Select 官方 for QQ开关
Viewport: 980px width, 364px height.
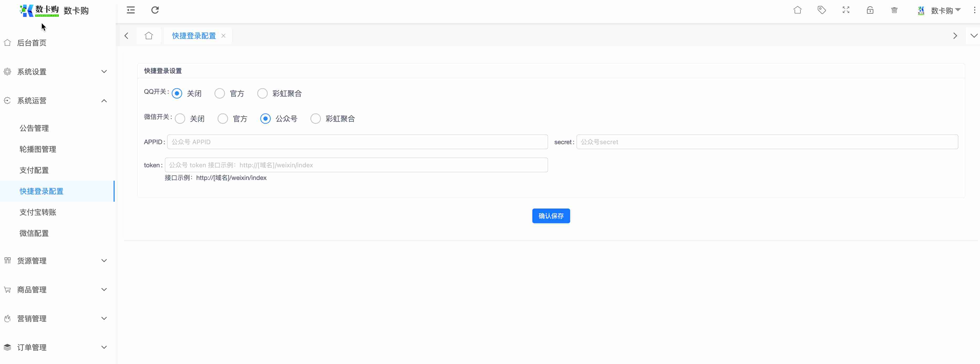pyautogui.click(x=220, y=93)
